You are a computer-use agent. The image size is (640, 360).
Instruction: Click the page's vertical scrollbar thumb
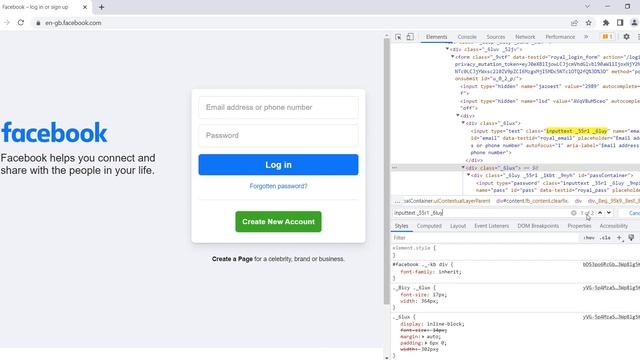(387, 171)
